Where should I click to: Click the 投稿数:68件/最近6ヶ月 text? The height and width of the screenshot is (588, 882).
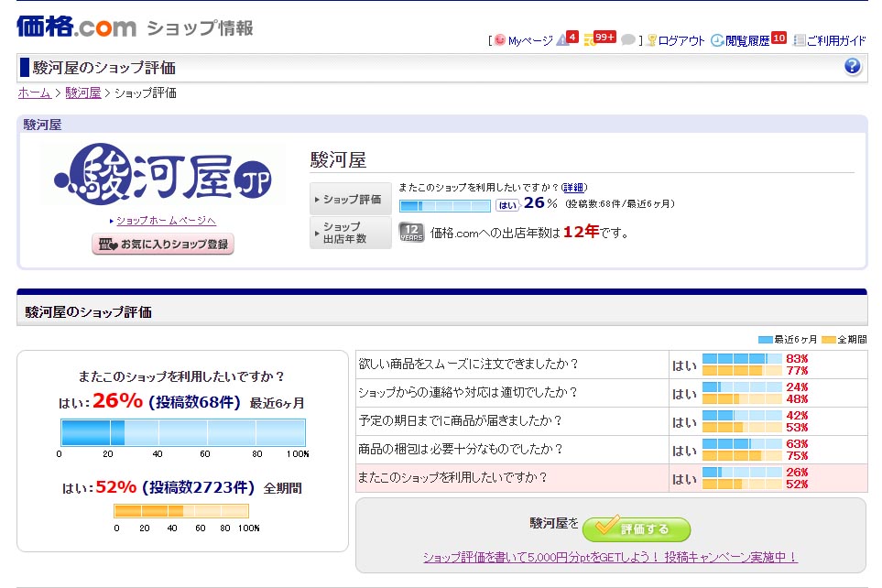point(620,203)
